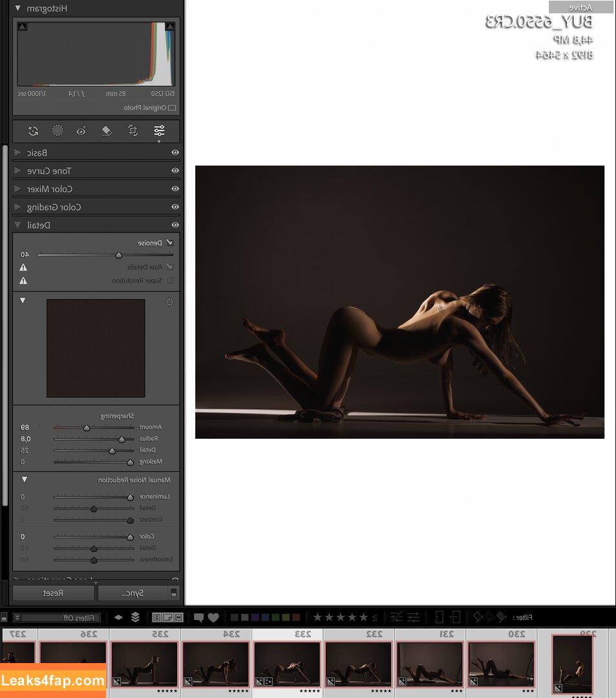Click the rating greater-or-equal symbol
The height and width of the screenshot is (698, 616).
pyautogui.click(x=375, y=617)
